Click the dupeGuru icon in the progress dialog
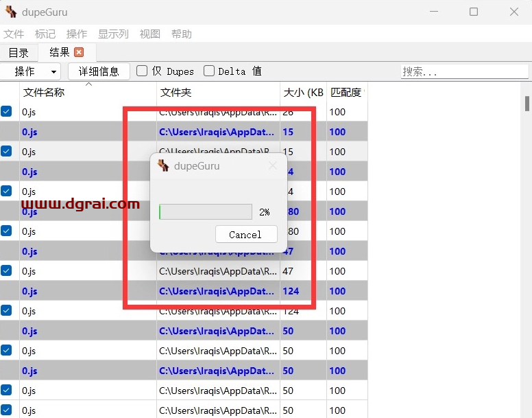This screenshot has height=418, width=532. pyautogui.click(x=163, y=165)
